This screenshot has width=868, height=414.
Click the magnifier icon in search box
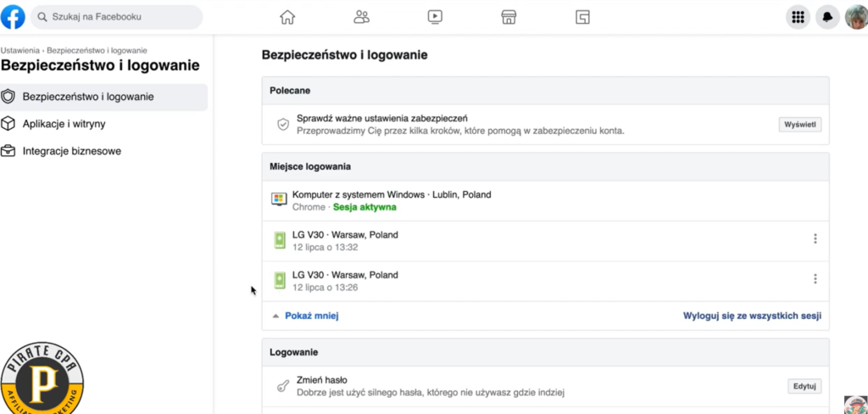42,17
